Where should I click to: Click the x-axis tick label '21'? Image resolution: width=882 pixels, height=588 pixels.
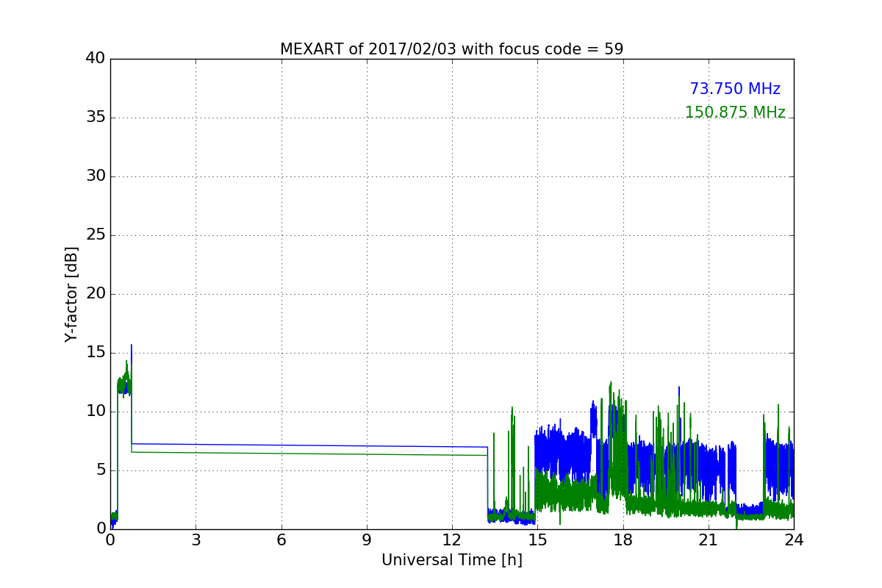coord(709,540)
